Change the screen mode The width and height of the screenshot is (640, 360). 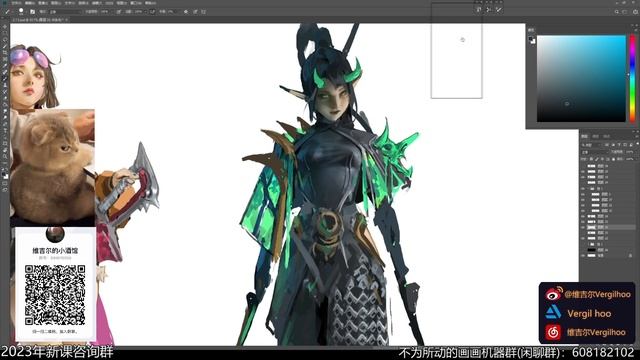click(5, 189)
